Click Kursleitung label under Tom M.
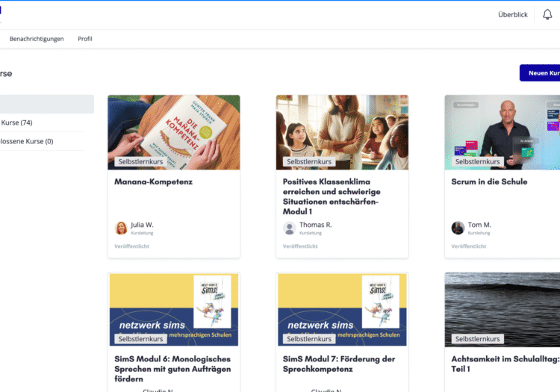The width and height of the screenshot is (560, 392). point(479,233)
